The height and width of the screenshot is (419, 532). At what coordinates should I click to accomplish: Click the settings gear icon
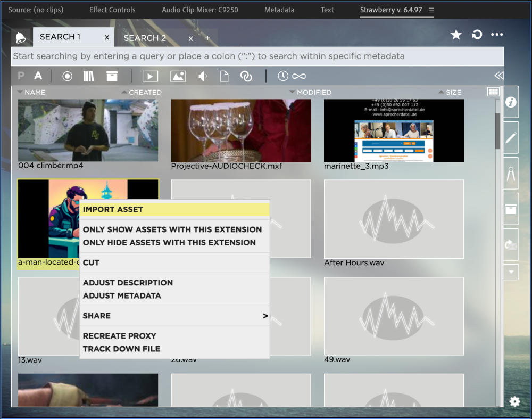click(514, 401)
